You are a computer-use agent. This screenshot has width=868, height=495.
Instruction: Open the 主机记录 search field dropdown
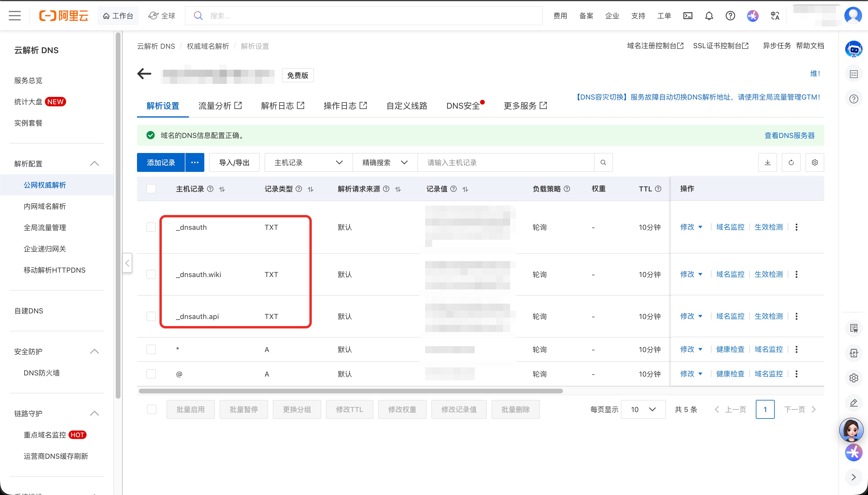[x=308, y=162]
